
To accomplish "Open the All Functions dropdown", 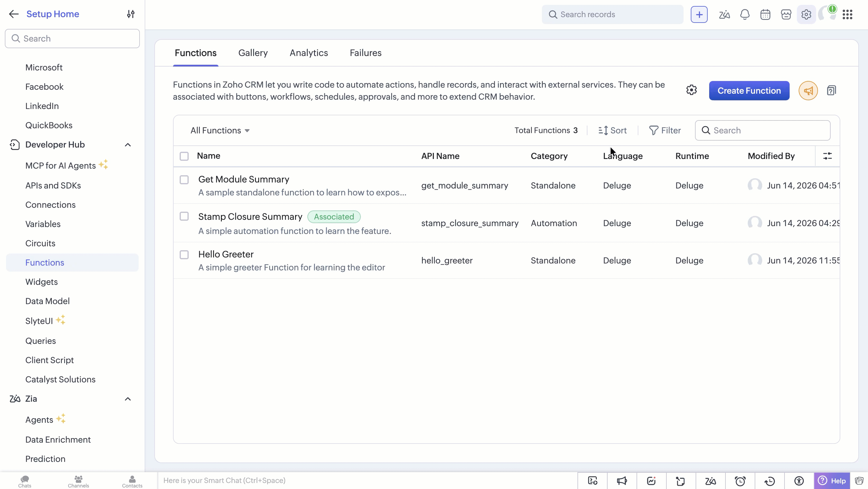I will [220, 130].
